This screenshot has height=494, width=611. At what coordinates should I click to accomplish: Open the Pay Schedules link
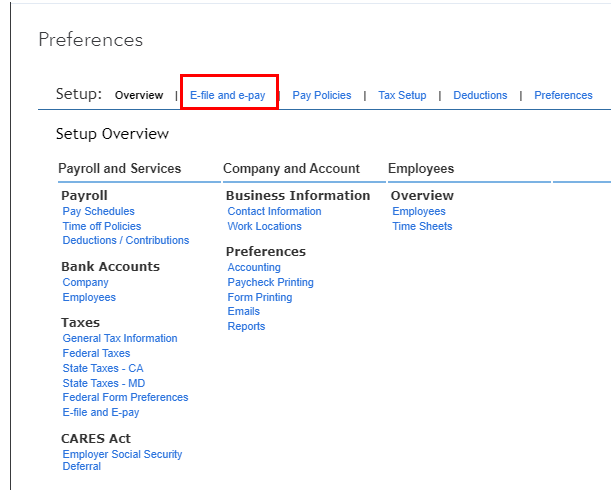[98, 212]
